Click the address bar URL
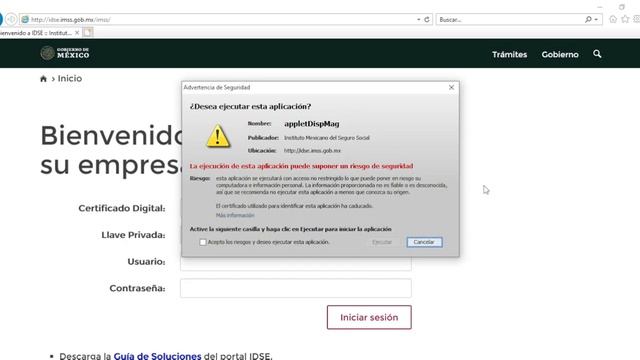This screenshot has height=360, width=640. tap(71, 20)
